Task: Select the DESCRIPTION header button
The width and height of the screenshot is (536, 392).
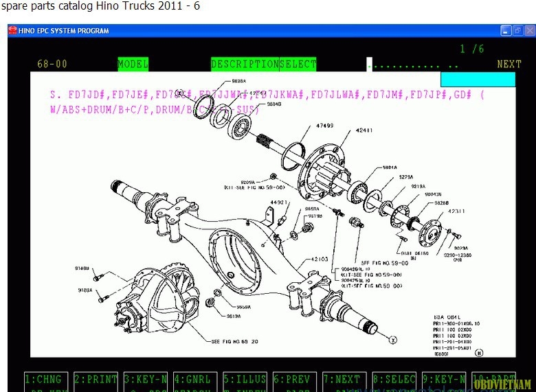Action: coord(245,65)
